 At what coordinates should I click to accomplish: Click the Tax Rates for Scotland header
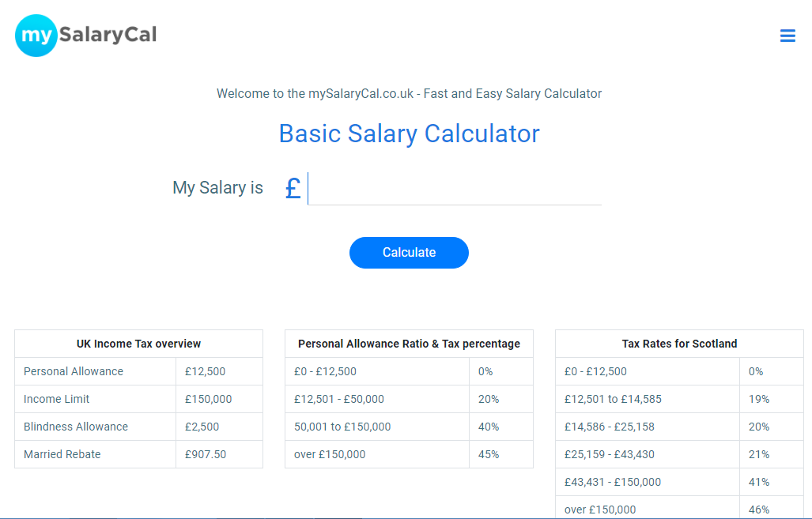(x=679, y=343)
